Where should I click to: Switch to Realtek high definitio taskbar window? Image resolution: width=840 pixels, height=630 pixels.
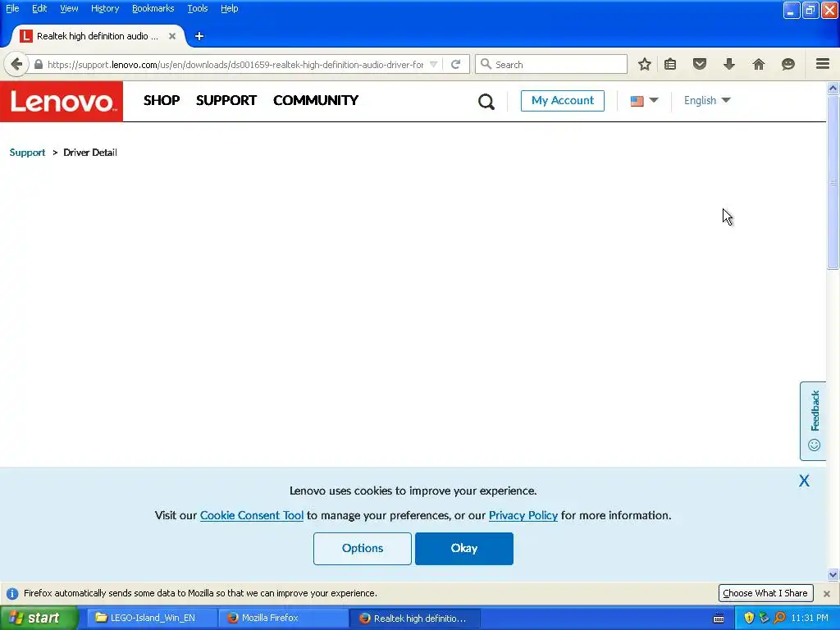tap(414, 619)
